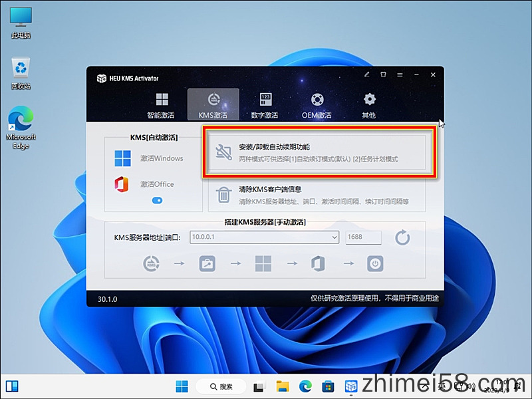Open Edge from the taskbar
This screenshot has height=399, width=532.
coord(306,386)
